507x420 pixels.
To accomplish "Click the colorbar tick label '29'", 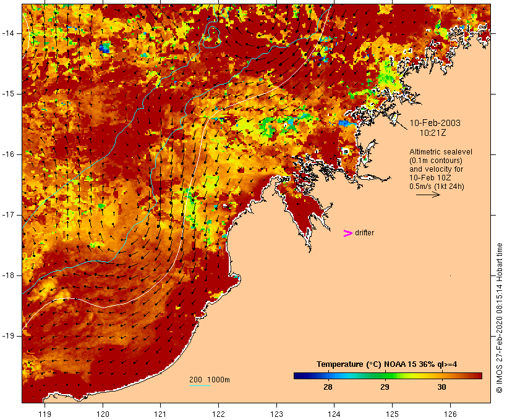I will point(385,387).
